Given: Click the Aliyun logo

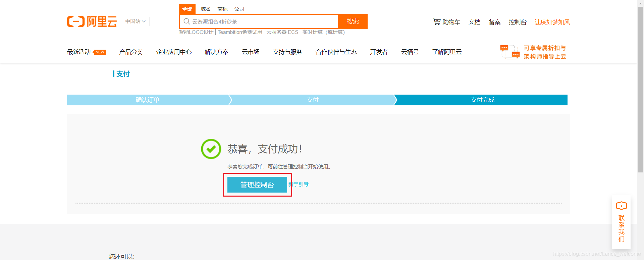Looking at the screenshot, I should click(x=92, y=21).
